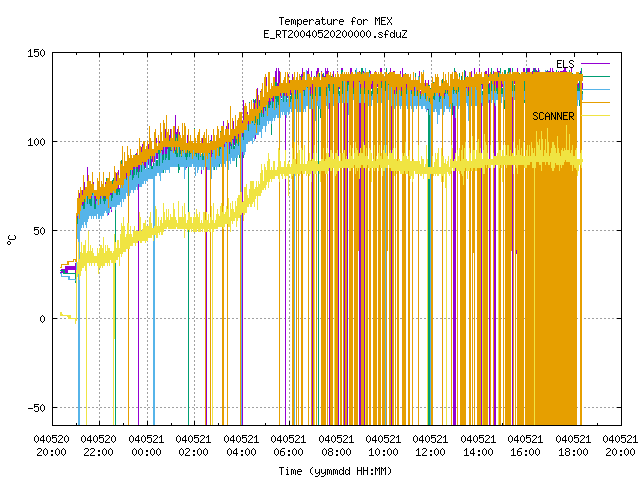Screen dimensions: 640x480
Task: Click the °C y-axis unit label
Action: [x=12, y=240]
